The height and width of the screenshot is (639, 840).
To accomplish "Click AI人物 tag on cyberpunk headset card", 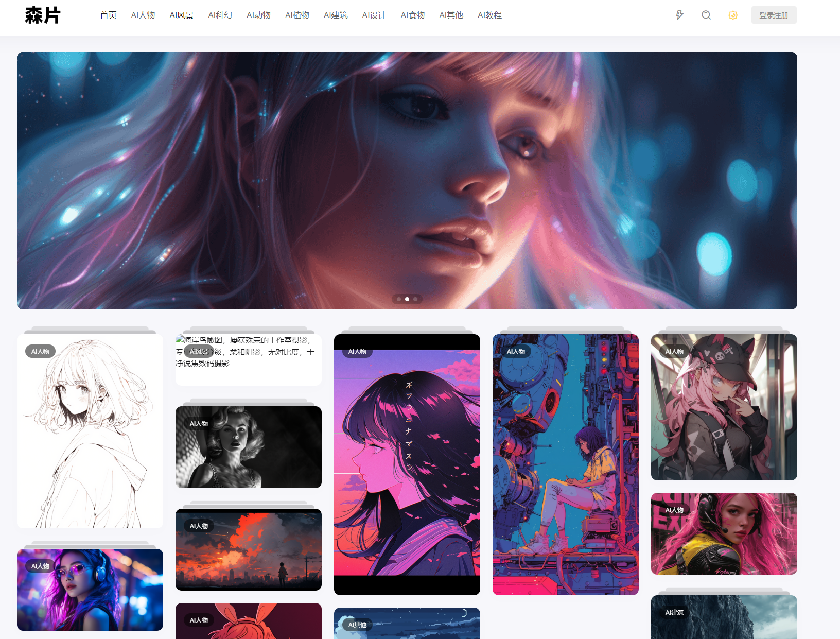I will (674, 510).
